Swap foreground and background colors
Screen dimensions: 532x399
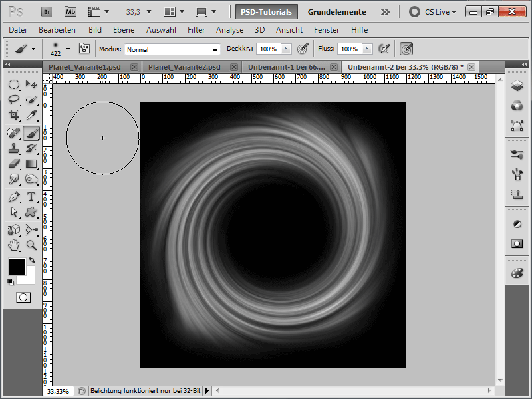click(x=32, y=260)
